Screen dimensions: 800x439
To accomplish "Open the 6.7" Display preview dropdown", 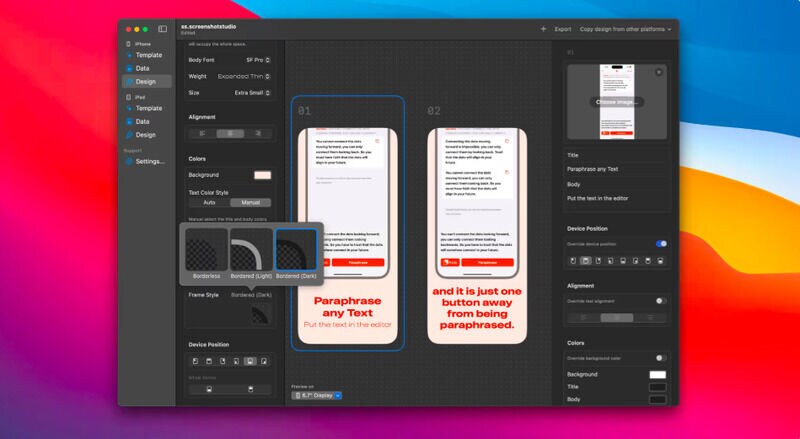I will 317,395.
